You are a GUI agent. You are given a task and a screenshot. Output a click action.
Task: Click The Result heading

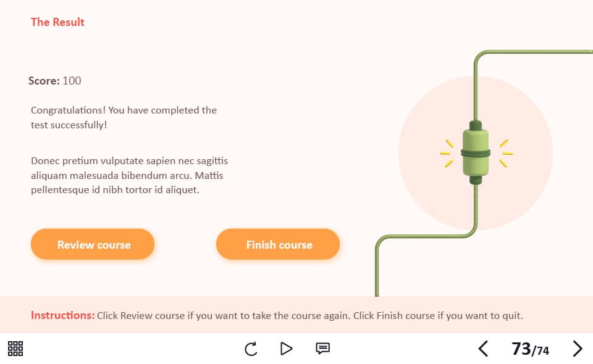(x=57, y=22)
